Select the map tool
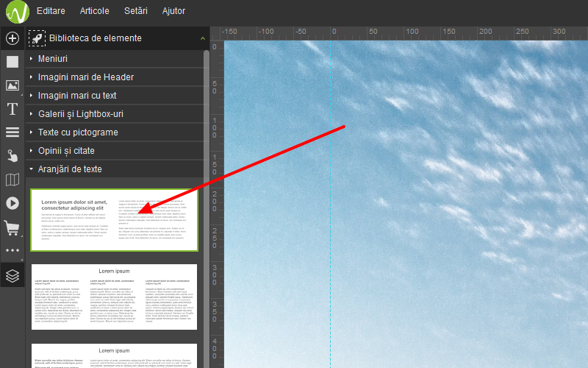588x368 pixels. click(x=12, y=180)
